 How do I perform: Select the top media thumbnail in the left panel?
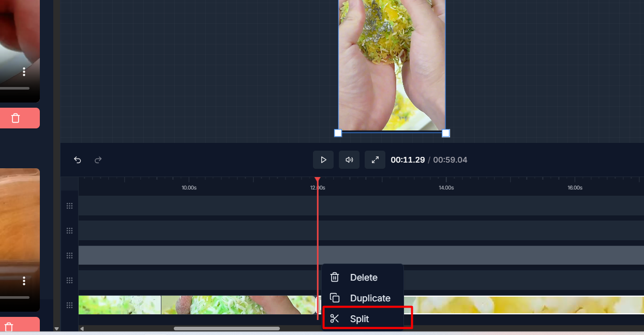[20, 51]
